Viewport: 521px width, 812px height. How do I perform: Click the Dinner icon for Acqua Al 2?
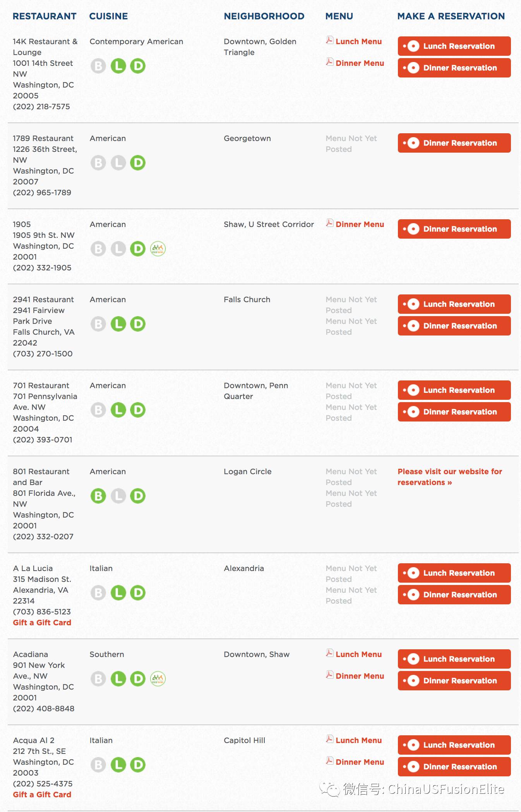pyautogui.click(x=138, y=765)
